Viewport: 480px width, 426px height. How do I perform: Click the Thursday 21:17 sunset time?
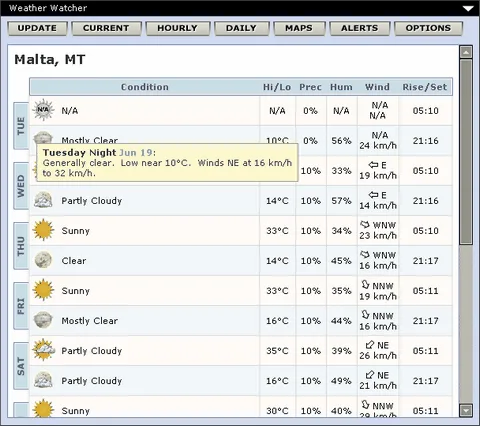[x=426, y=261]
